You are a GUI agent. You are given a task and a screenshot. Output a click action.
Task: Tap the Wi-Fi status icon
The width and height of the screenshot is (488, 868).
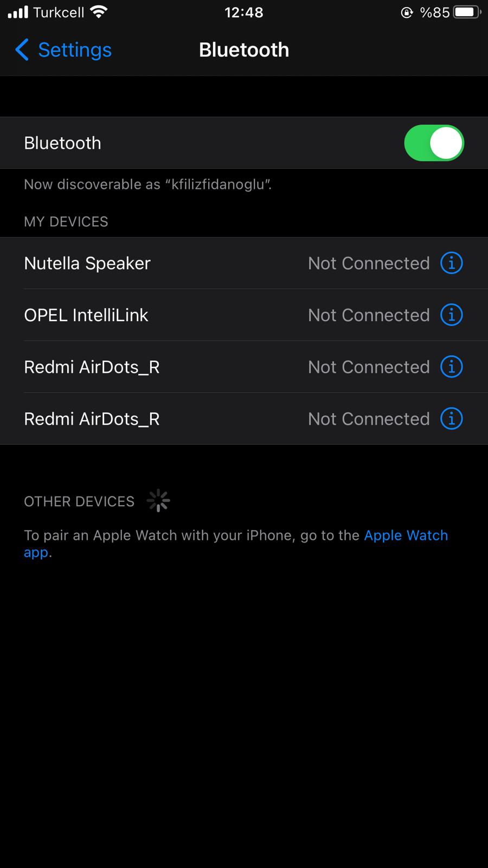point(99,12)
